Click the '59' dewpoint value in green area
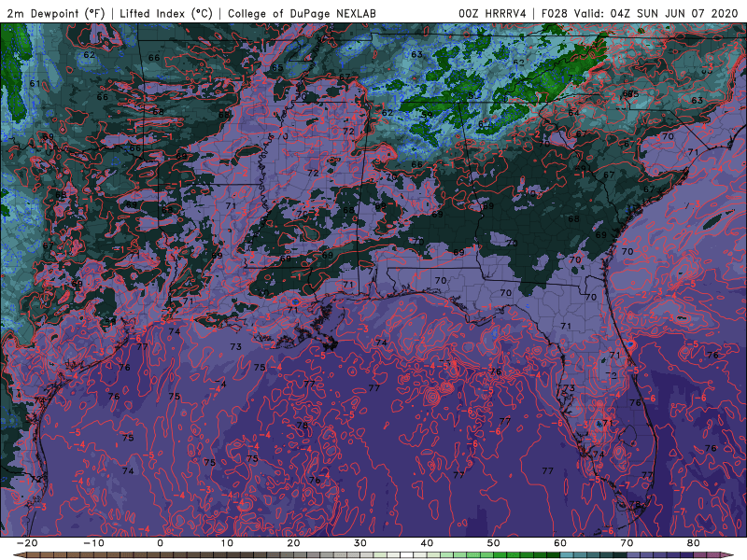The width and height of the screenshot is (747, 560). tap(427, 115)
